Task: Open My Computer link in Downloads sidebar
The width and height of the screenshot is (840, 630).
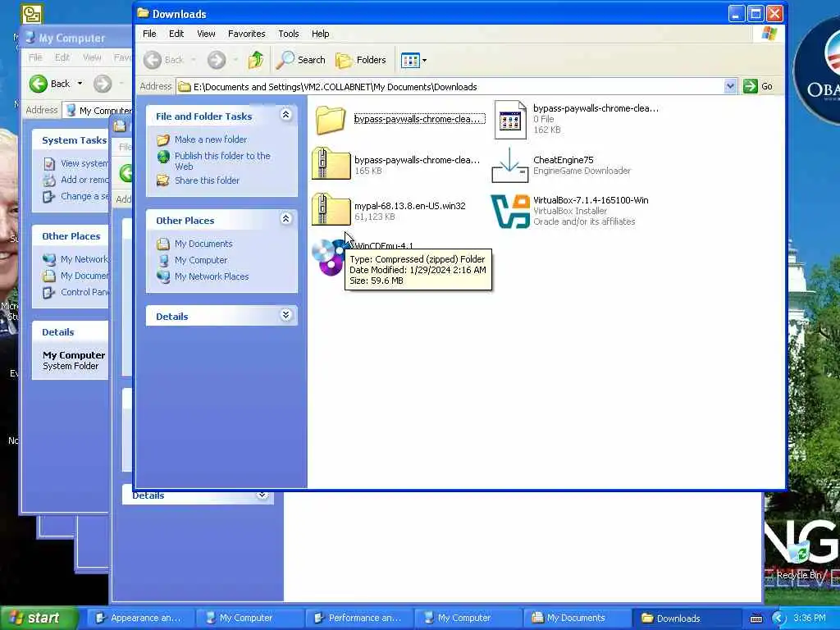Action: coord(201,260)
